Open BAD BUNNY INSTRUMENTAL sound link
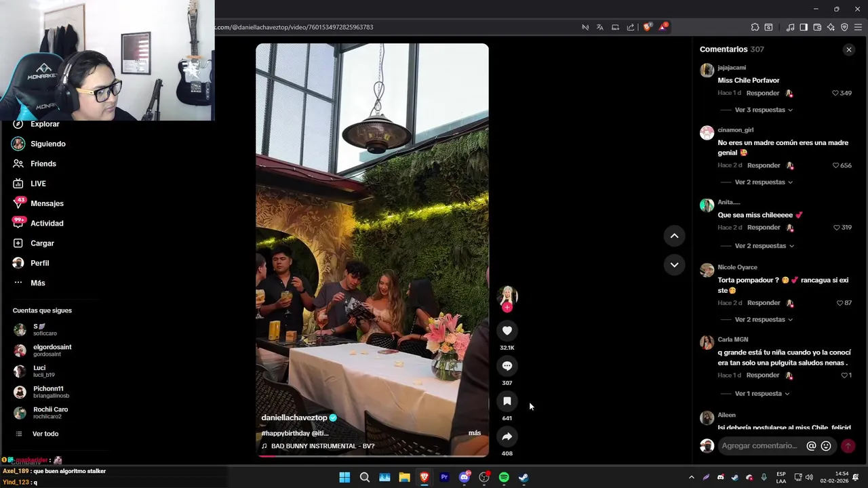This screenshot has height=488, width=868. 323,446
